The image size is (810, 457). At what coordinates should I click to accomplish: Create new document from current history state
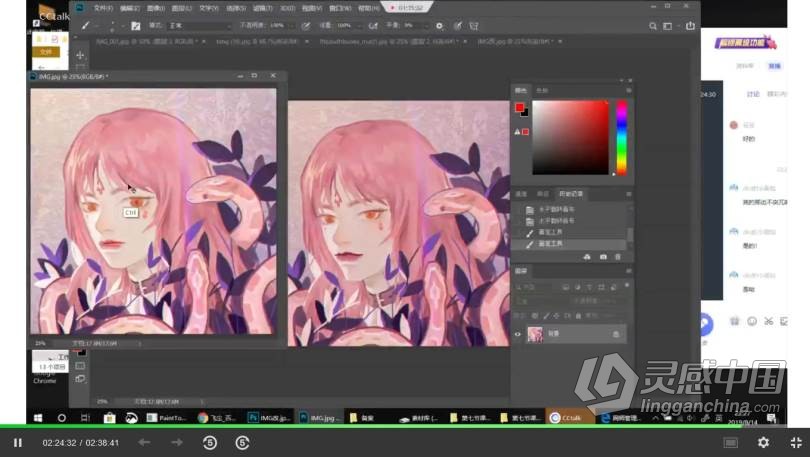[587, 257]
